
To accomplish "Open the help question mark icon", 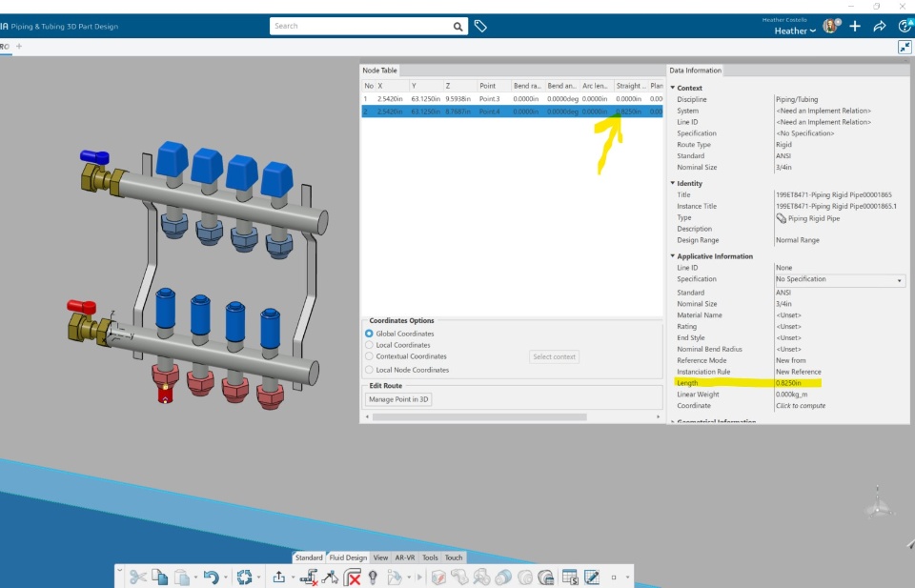I will (x=905, y=27).
